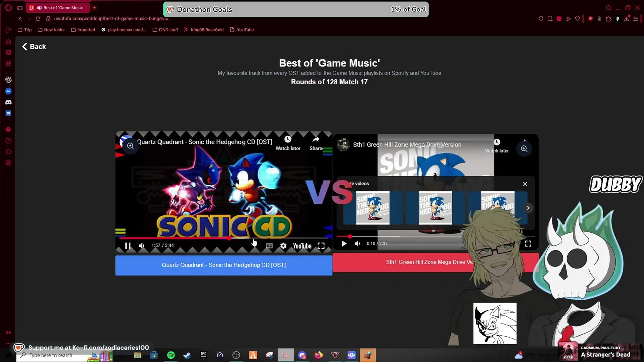Open the YouTube bookmark
644x362 pixels.
(242, 30)
